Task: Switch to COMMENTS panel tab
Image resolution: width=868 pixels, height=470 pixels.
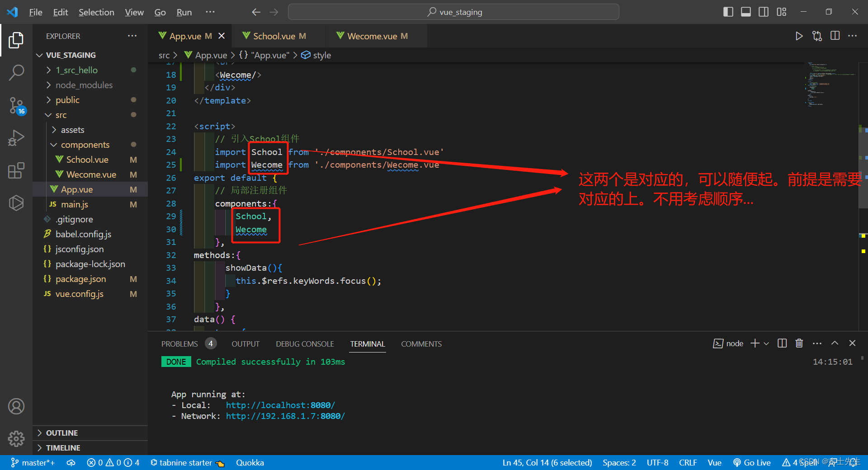Action: click(x=421, y=344)
